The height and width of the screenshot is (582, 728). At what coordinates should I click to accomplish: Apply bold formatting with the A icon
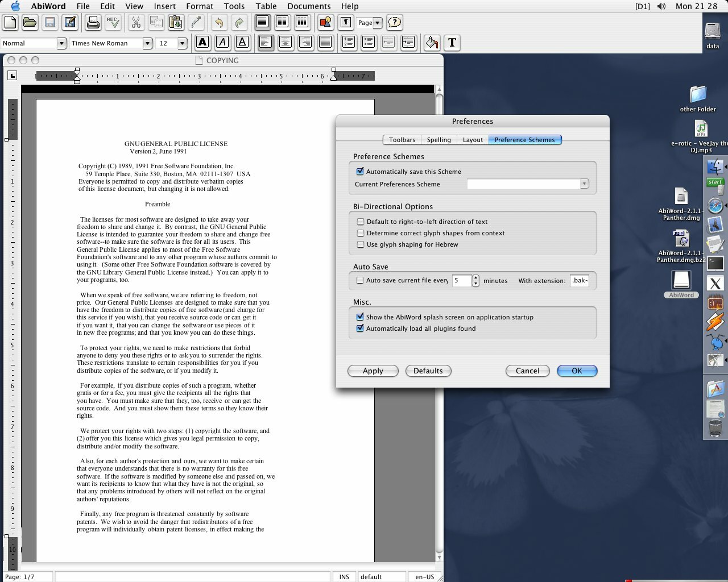202,43
